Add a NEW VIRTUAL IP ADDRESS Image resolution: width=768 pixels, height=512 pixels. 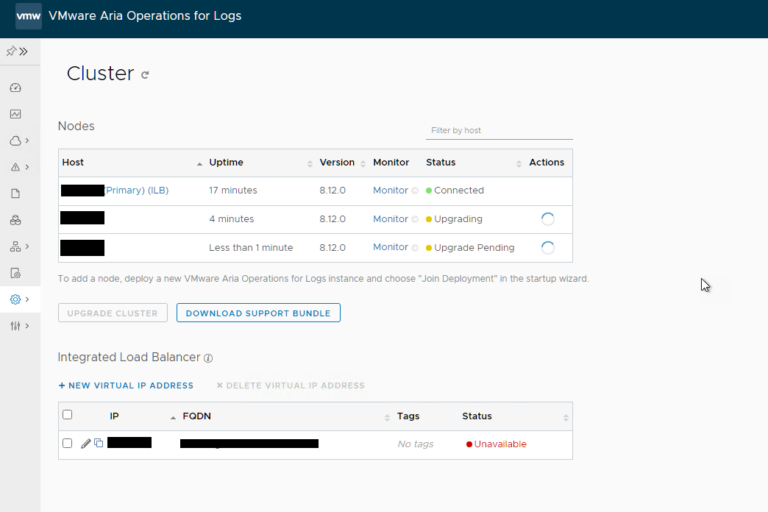126,386
